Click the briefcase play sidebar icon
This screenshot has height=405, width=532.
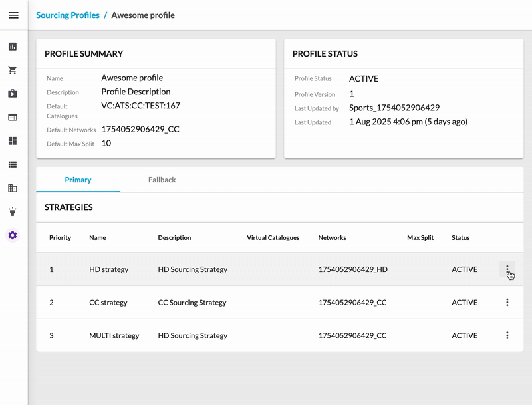[13, 94]
